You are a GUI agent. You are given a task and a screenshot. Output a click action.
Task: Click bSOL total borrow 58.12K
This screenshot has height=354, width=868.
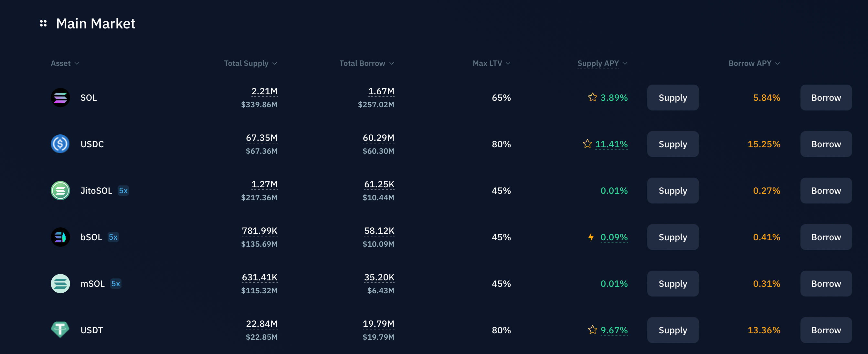pos(379,231)
